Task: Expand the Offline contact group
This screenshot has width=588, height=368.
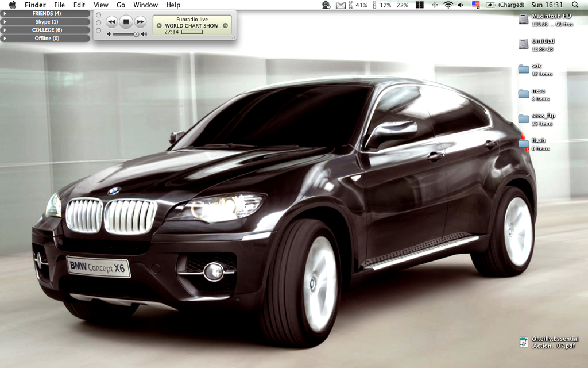Action: pos(5,38)
